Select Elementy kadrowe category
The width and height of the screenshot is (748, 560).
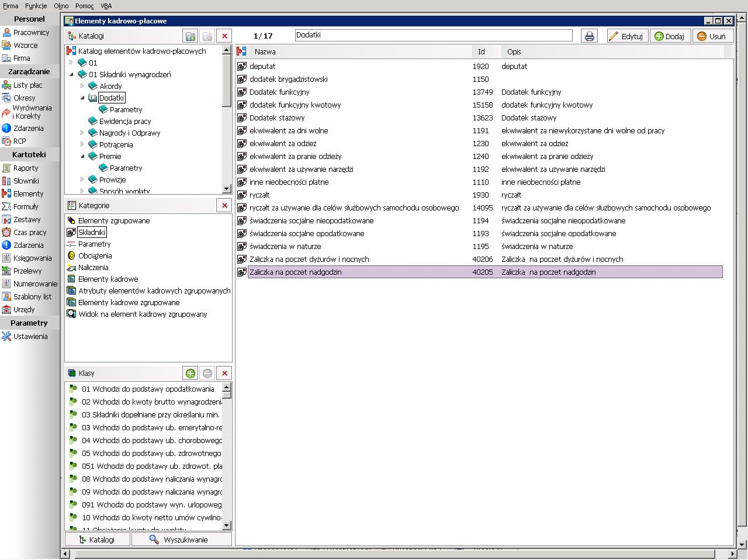pos(108,279)
